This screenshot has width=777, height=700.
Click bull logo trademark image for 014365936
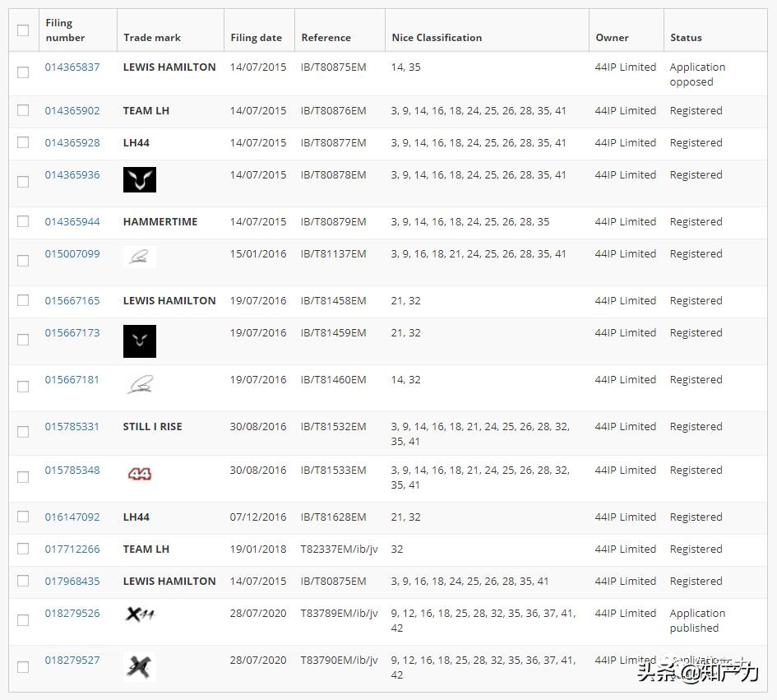(140, 179)
